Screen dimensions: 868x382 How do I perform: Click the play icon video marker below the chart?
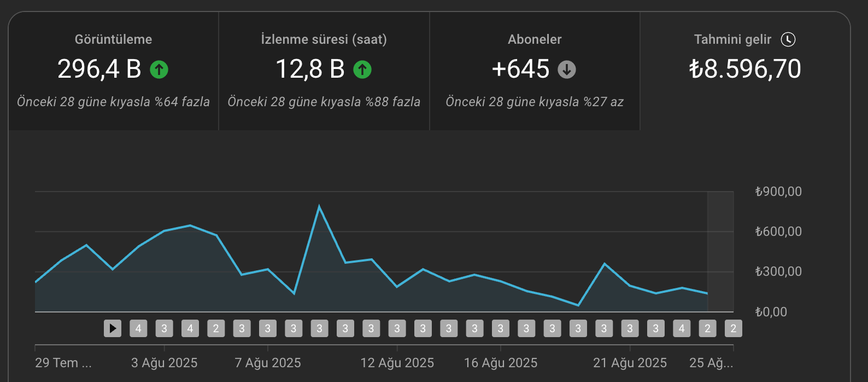click(113, 328)
